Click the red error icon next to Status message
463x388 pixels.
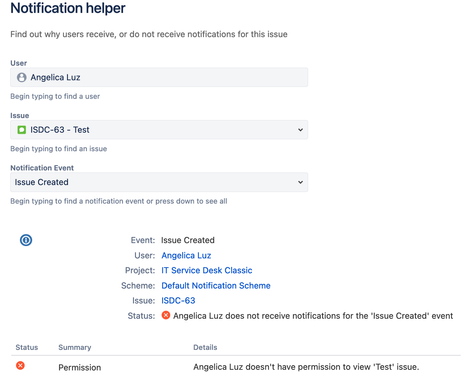(x=166, y=315)
